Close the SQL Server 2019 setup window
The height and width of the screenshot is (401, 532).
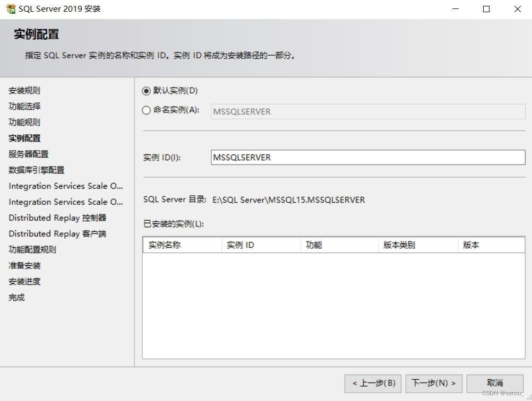518,9
